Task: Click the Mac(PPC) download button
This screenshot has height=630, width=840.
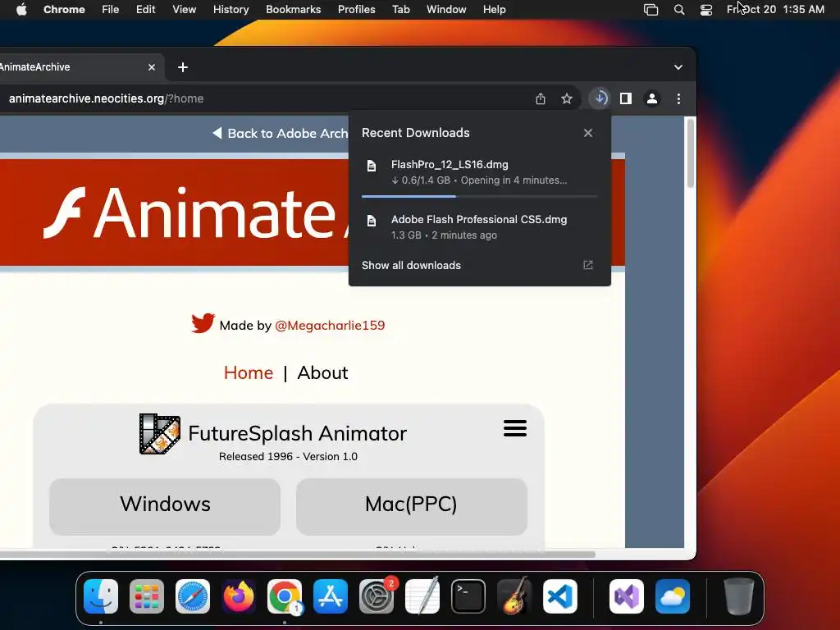Action: point(412,506)
